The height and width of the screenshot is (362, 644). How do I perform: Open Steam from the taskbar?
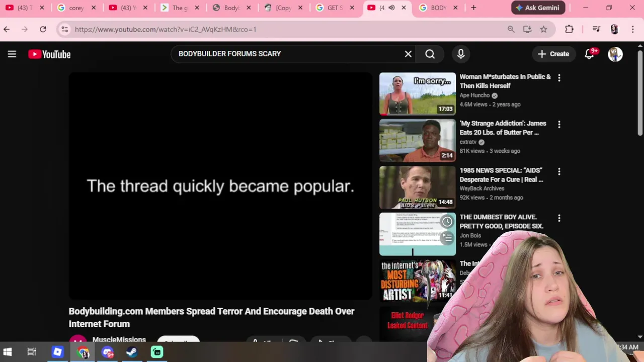click(x=132, y=352)
